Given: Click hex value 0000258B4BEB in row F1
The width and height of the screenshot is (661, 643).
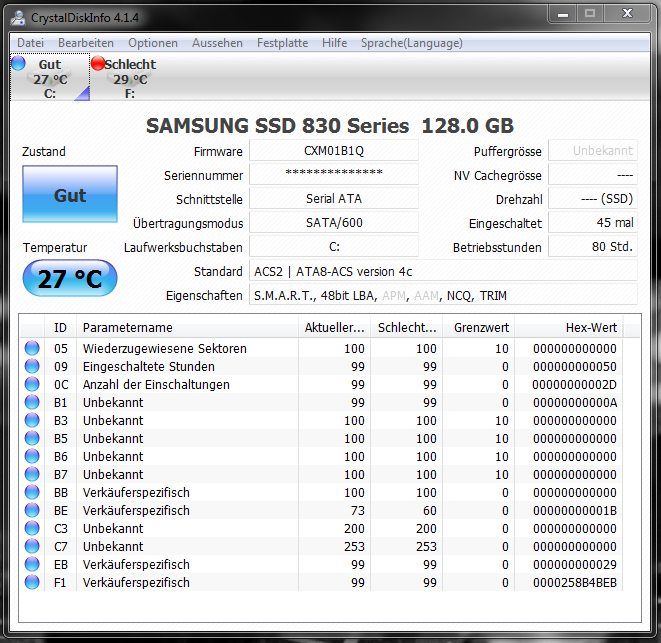Looking at the screenshot, I should tap(575, 582).
